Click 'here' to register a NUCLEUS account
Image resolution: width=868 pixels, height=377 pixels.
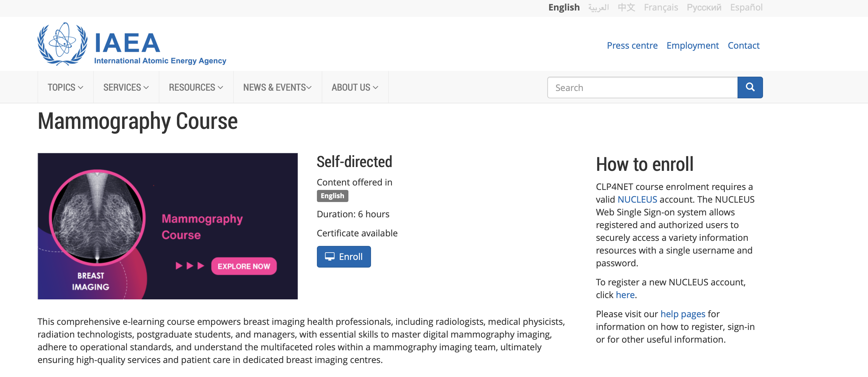(x=624, y=295)
